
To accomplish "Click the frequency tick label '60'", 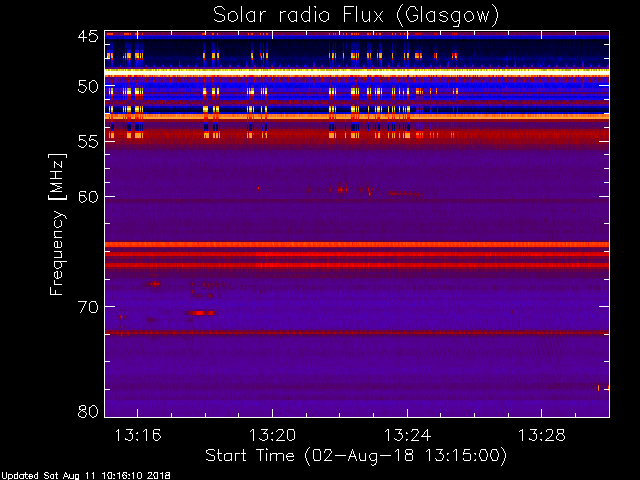I will coord(88,196).
